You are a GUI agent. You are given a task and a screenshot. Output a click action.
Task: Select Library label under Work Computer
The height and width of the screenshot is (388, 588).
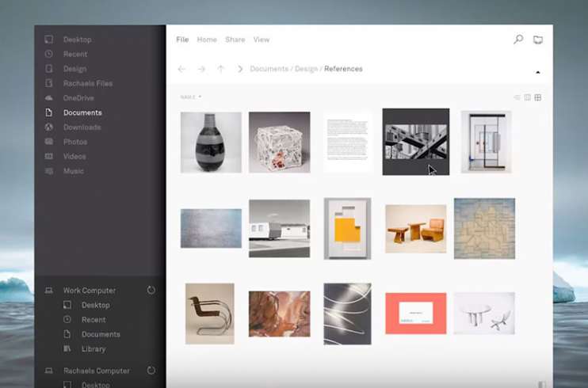coord(94,348)
